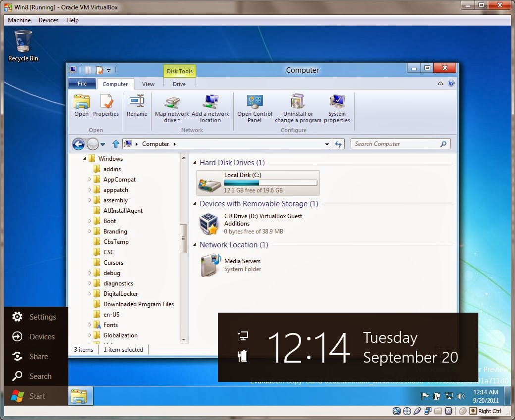This screenshot has height=420, width=515.
Task: Click inside the Search Computer box
Action: coord(396,144)
